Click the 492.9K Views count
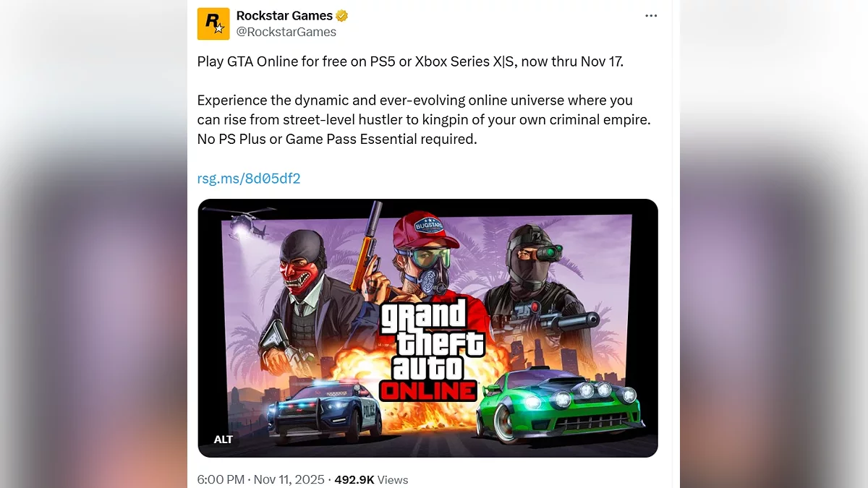Image resolution: width=868 pixels, height=488 pixels. (x=371, y=479)
